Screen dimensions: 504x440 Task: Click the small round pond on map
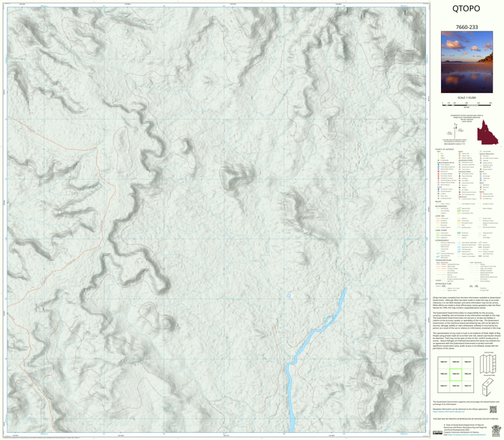tap(289, 295)
